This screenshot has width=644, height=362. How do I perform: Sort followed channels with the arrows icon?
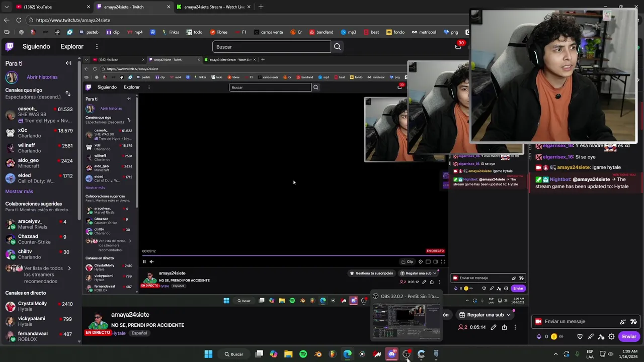tap(68, 94)
